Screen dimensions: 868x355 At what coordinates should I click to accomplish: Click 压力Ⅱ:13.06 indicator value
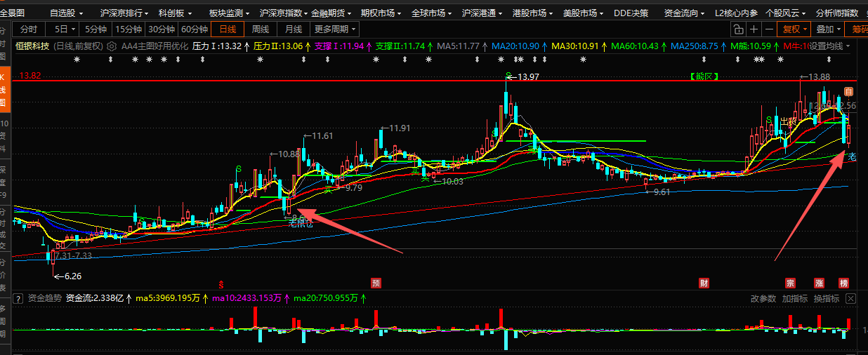278,46
